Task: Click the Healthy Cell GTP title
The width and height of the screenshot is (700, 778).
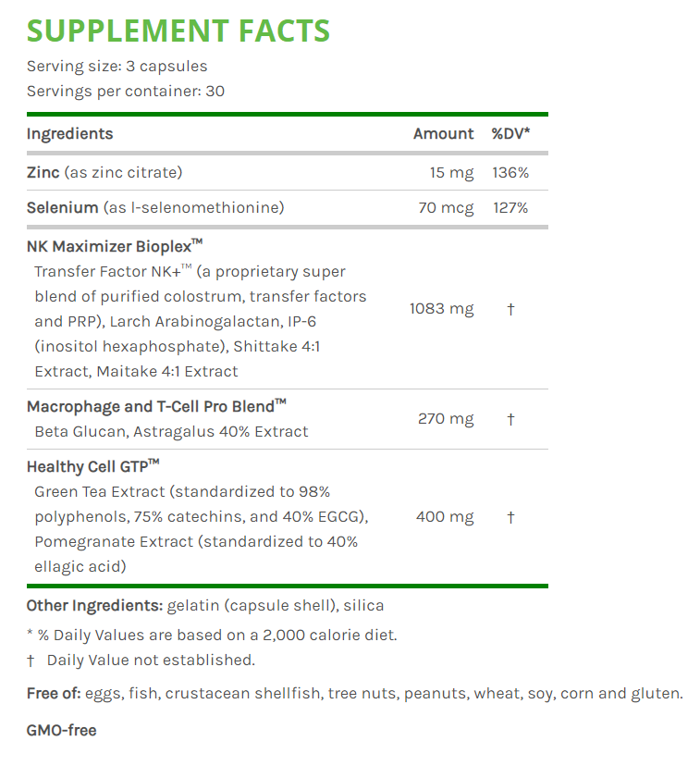Action: [87, 467]
